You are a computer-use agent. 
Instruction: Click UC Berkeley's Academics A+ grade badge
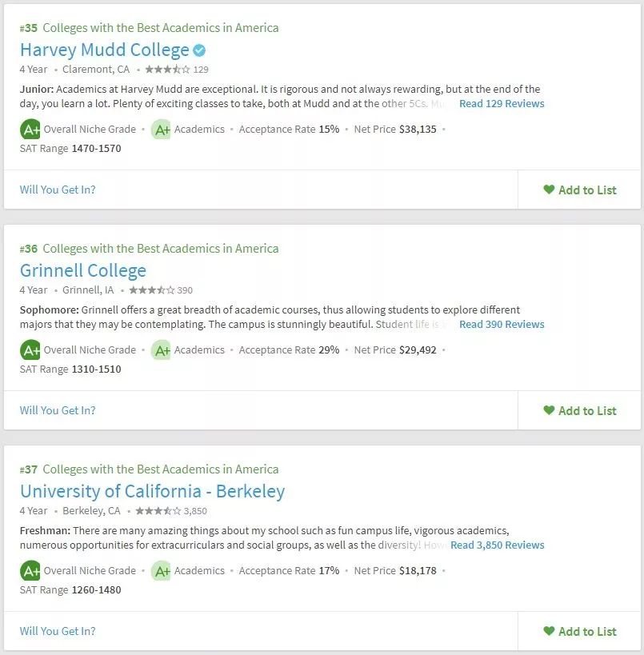coord(162,570)
